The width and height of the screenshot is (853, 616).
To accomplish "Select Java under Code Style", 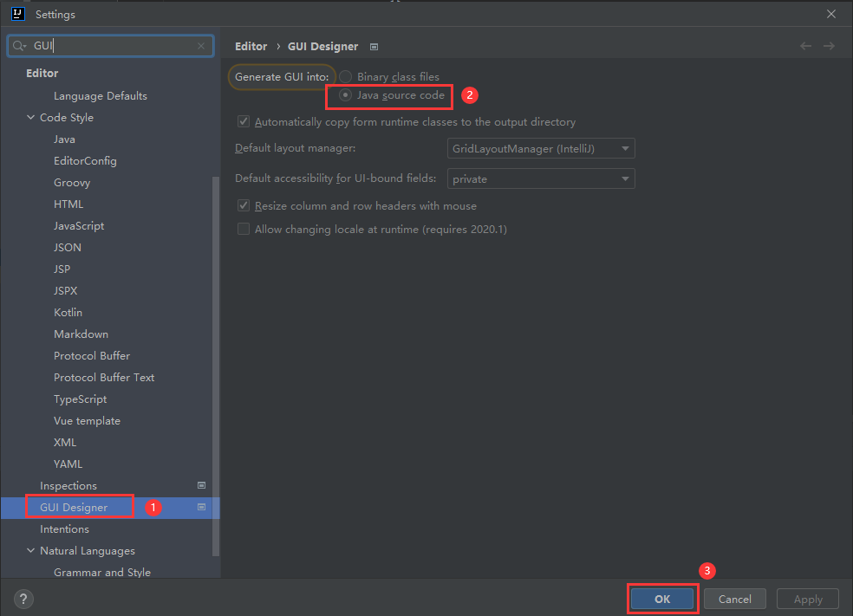I will click(64, 139).
